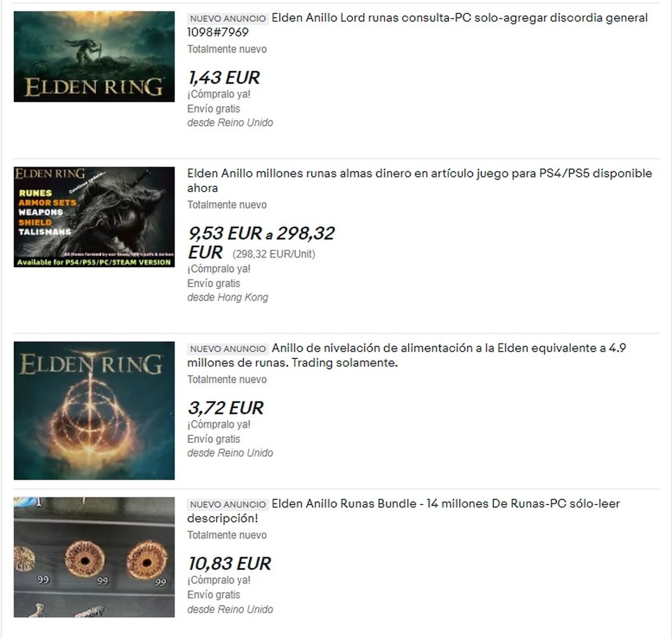Click the 9,53 EUR a 298,32 price range

point(261,242)
